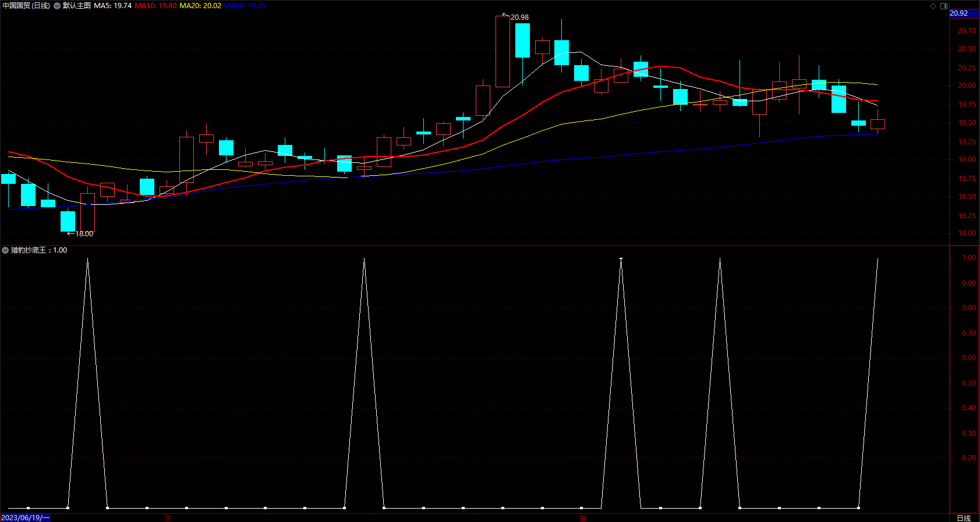The image size is (980, 522).
Task: Click the diamond marker icon at top right
Action: (x=933, y=6)
